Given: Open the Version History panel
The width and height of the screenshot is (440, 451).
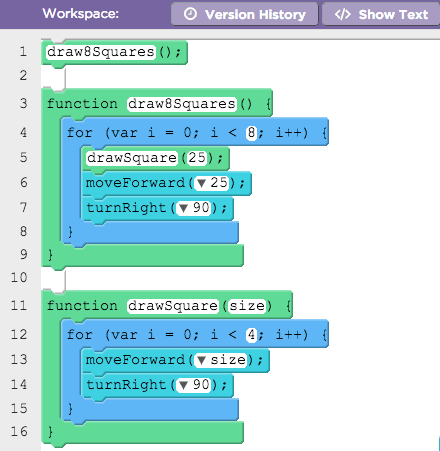Looking at the screenshot, I should [x=244, y=14].
